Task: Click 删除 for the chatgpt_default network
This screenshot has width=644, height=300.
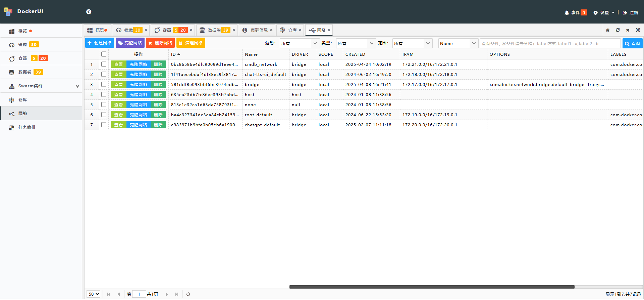Action: point(158,125)
